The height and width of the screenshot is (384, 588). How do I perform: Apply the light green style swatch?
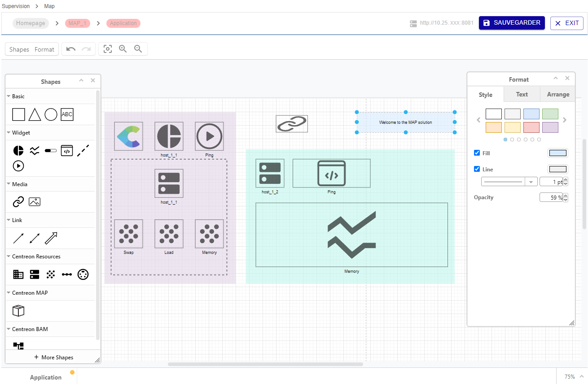click(x=550, y=114)
